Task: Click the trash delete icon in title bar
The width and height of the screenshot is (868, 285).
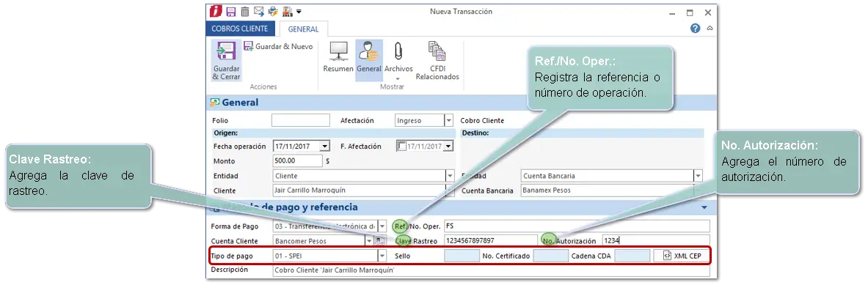Action: click(x=244, y=12)
